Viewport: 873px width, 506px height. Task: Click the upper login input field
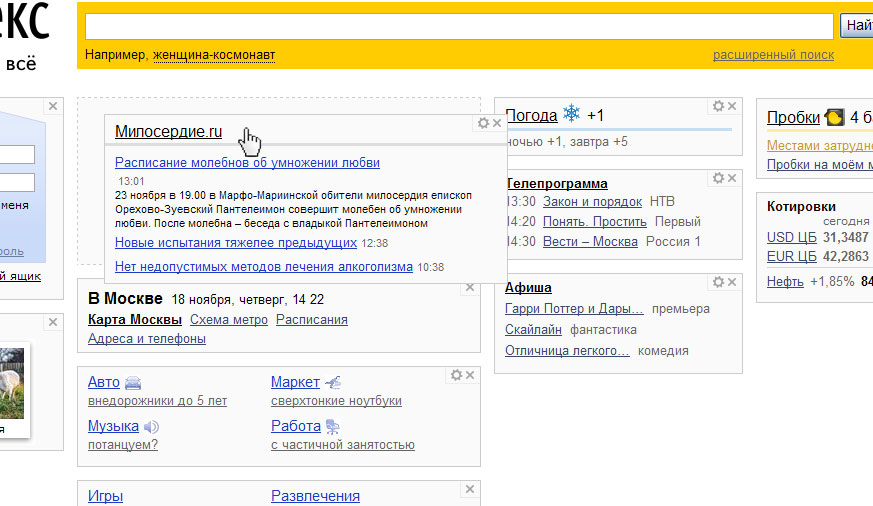pyautogui.click(x=17, y=154)
